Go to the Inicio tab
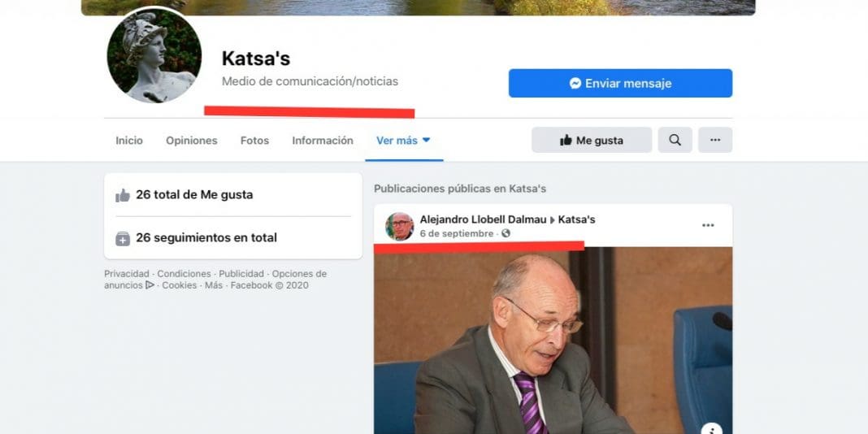This screenshot has width=868, height=434. pyautogui.click(x=129, y=141)
